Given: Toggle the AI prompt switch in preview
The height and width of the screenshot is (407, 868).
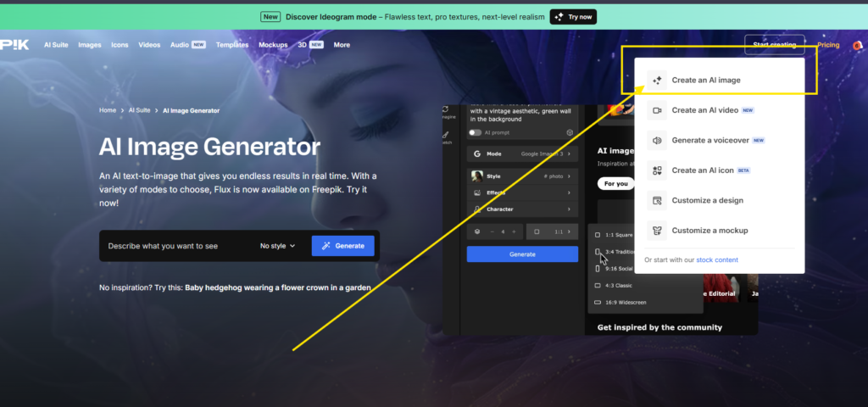Looking at the screenshot, I should [x=475, y=133].
